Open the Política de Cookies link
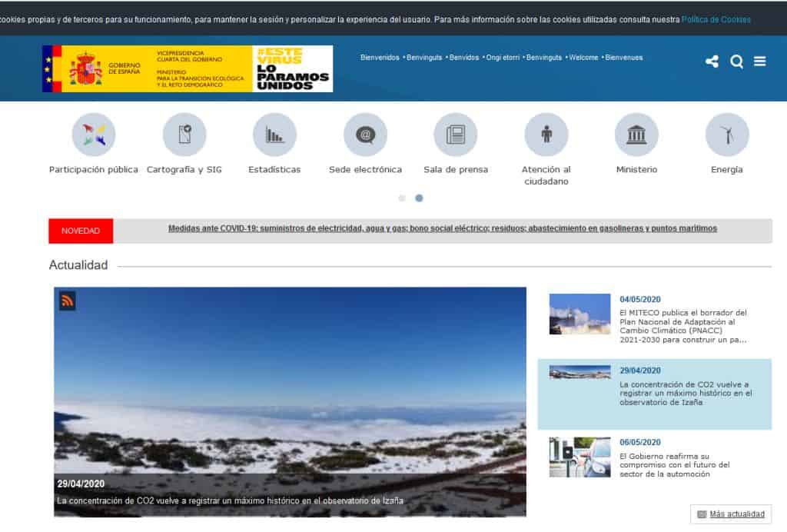Image resolution: width=787 pixels, height=532 pixels. point(716,19)
